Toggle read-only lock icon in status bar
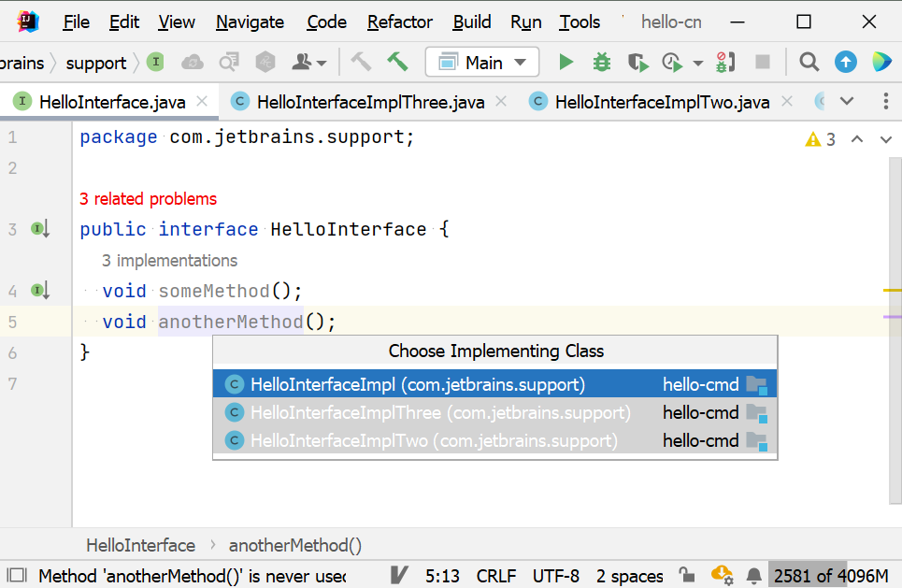This screenshot has height=588, width=902. pos(686,575)
